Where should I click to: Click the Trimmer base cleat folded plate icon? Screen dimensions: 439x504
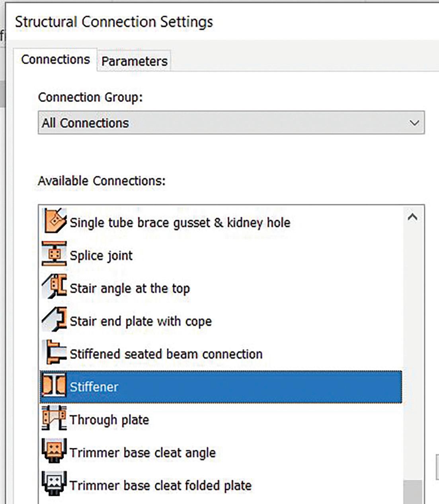(54, 484)
